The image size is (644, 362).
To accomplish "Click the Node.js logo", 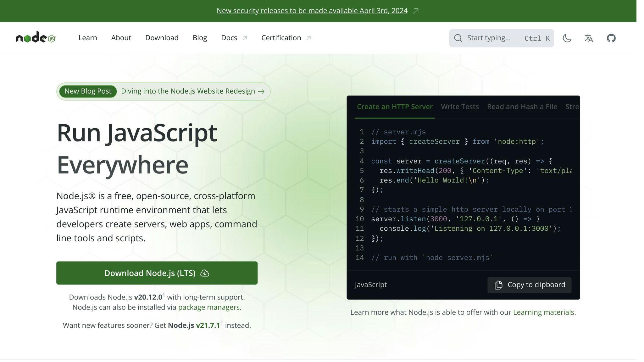I will coord(36,38).
